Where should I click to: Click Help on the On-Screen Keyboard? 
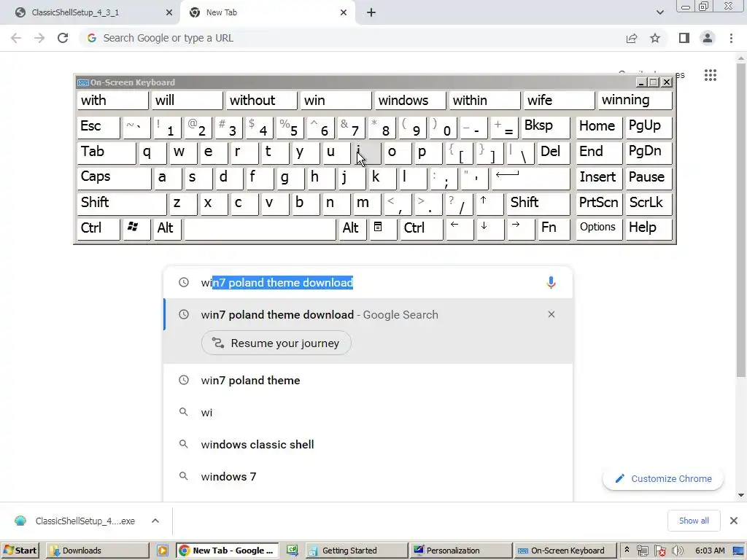649,229
